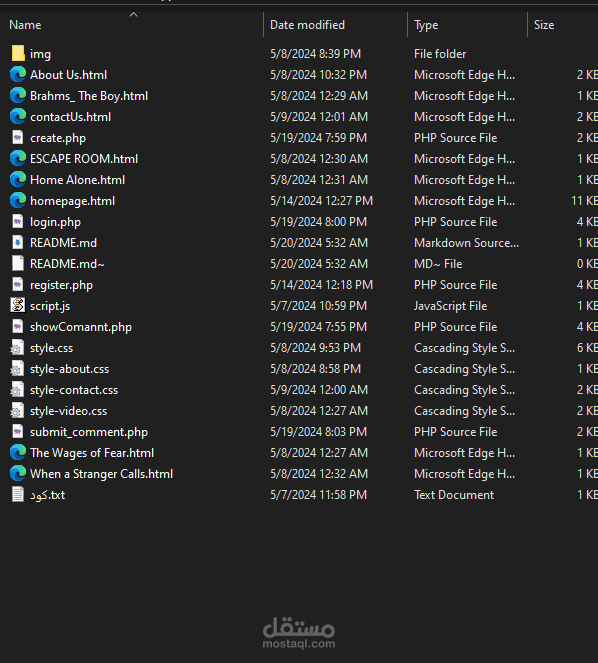Select the README.md~ file name
This screenshot has width=598, height=663.
(x=67, y=264)
